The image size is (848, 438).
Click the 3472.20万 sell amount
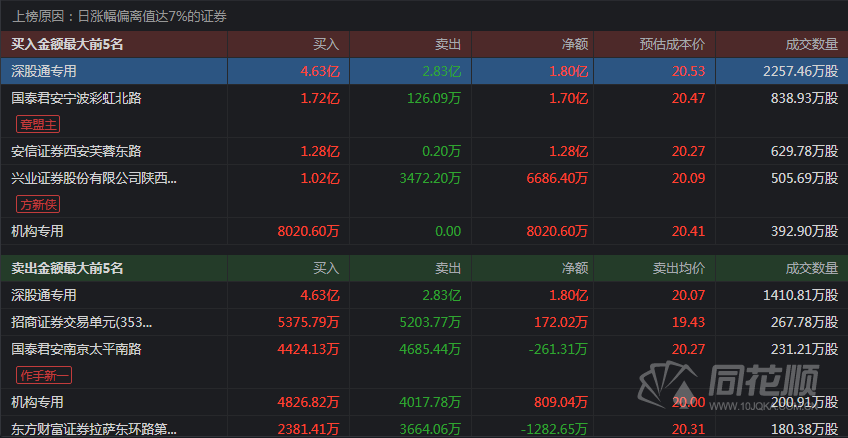tap(430, 178)
